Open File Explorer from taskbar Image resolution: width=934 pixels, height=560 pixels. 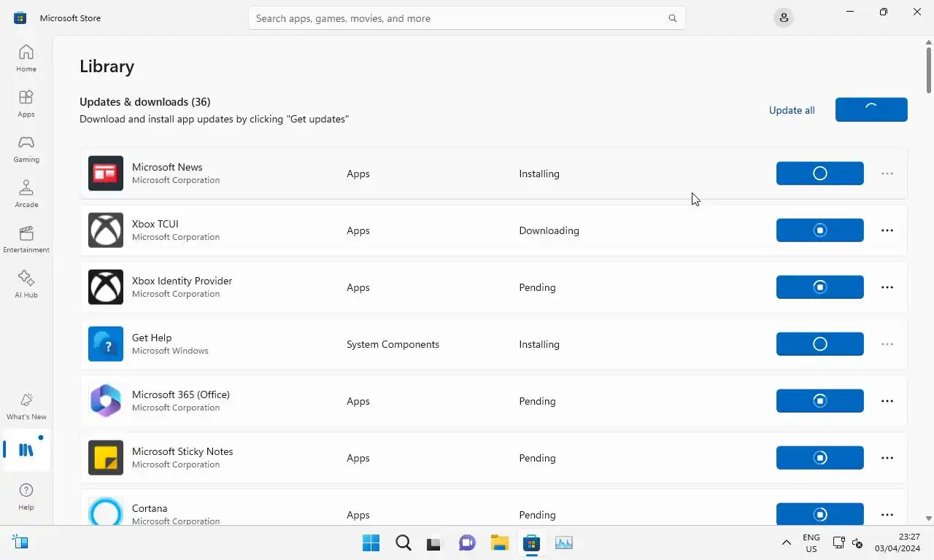click(x=499, y=542)
